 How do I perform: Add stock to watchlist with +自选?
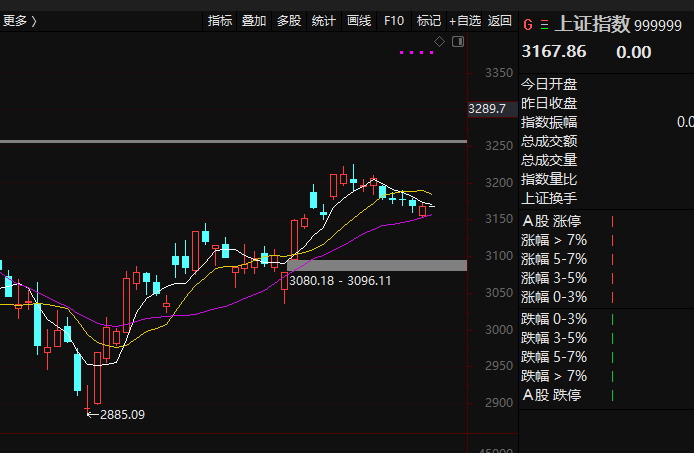tap(465, 21)
